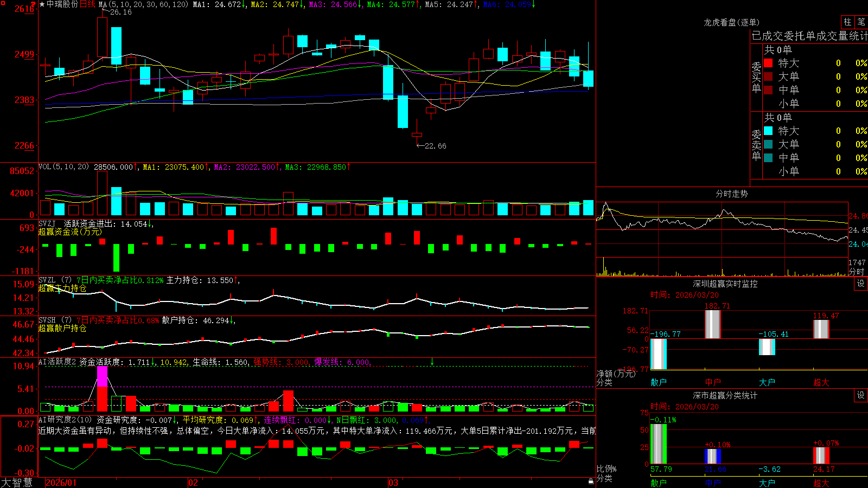Screen dimensions: 868x488
Task: Click the red 超大 bar in 深市超赢分类统计
Action: pyautogui.click(x=821, y=455)
